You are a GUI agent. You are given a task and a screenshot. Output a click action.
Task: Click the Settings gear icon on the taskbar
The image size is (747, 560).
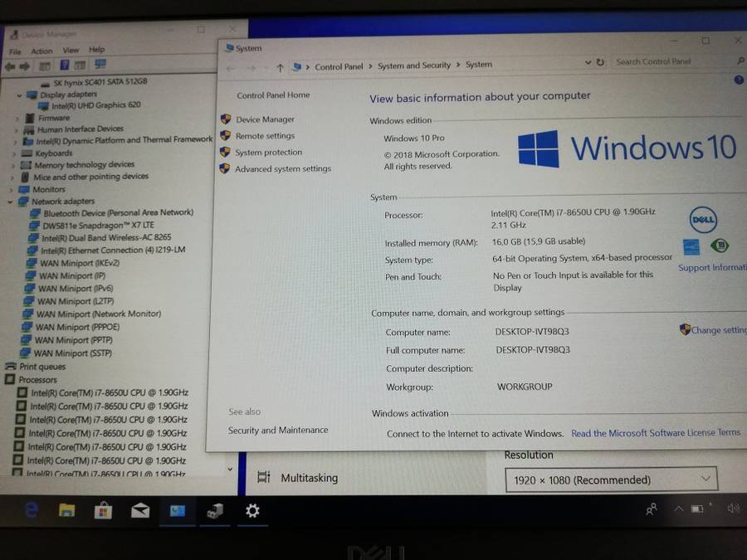coord(252,511)
